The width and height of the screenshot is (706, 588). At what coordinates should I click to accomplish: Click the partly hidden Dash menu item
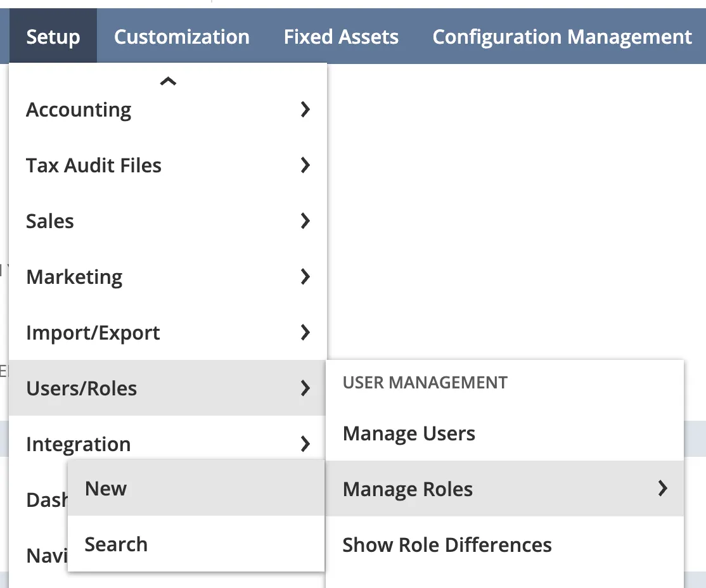pos(47,500)
